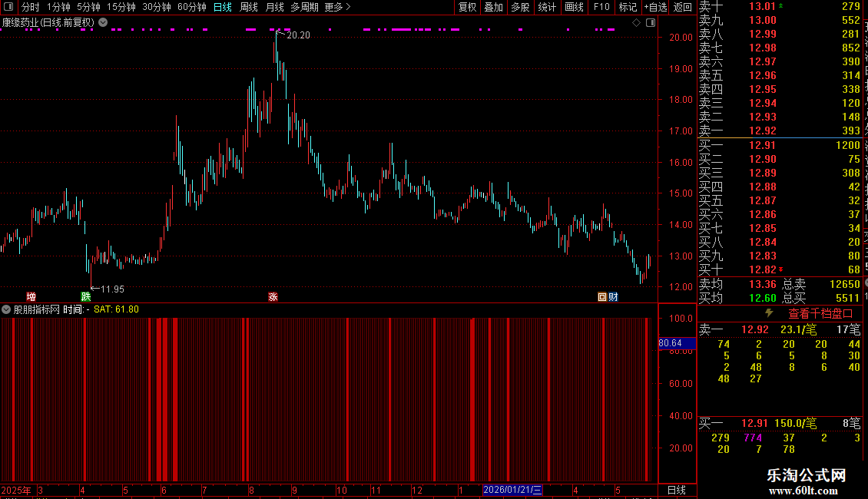Image resolution: width=868 pixels, height=499 pixels.
Task: Open dropdown next to 康缘药业 chart title
Action: [103, 23]
